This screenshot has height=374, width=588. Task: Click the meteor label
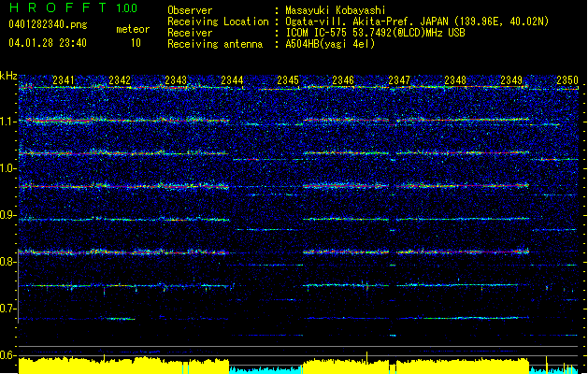point(133,29)
